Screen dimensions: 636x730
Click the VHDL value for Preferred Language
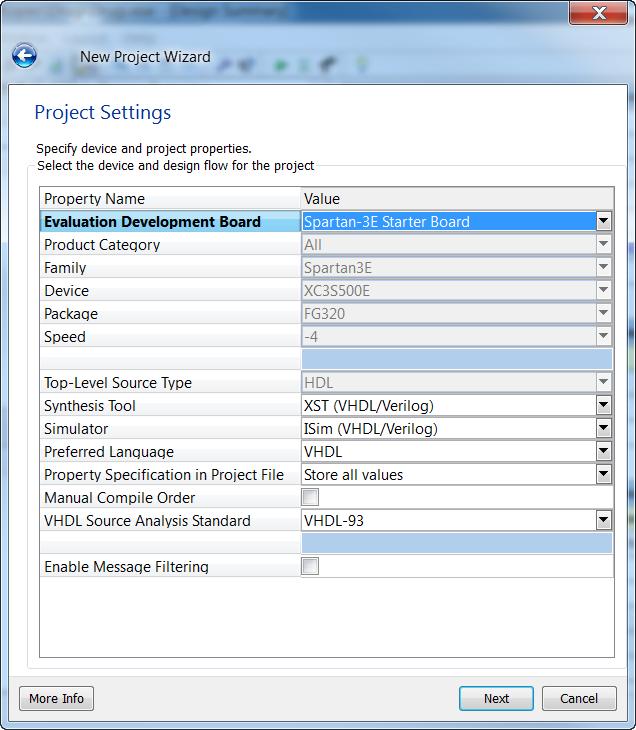click(449, 451)
